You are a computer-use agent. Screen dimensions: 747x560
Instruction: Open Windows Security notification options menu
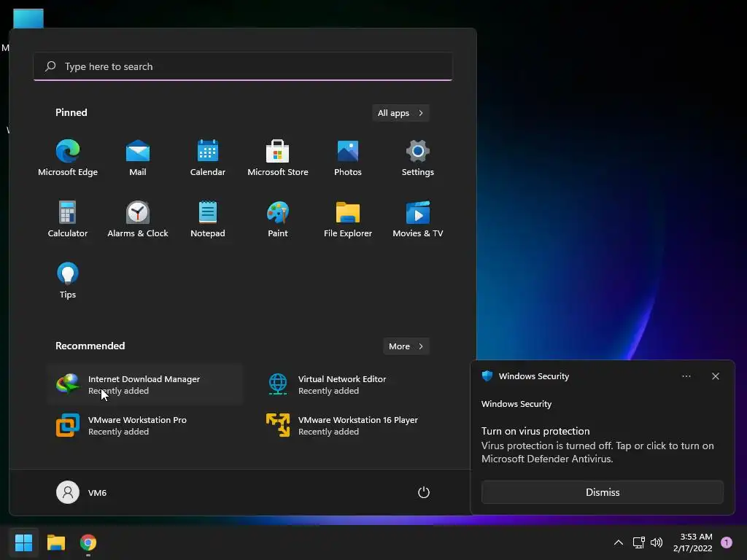click(686, 376)
